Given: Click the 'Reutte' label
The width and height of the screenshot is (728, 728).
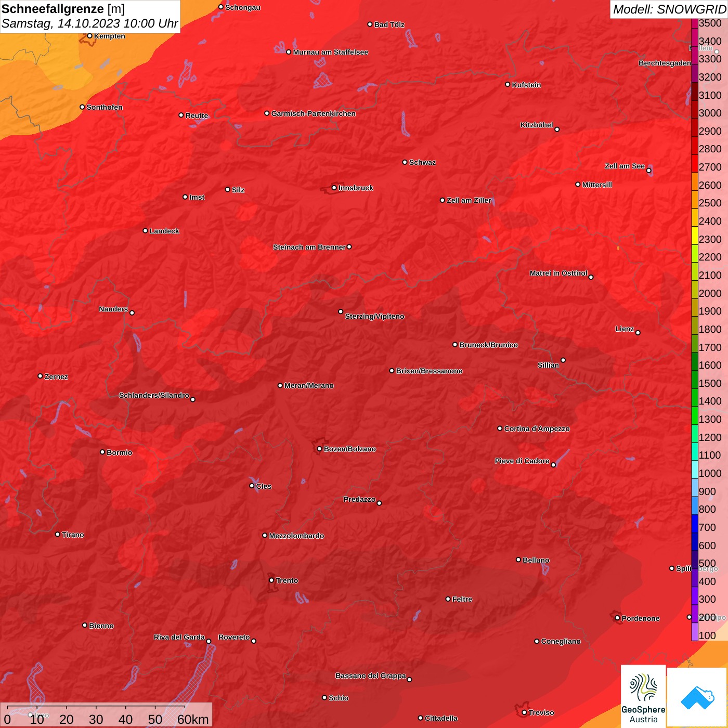Looking at the screenshot, I should point(197,115).
